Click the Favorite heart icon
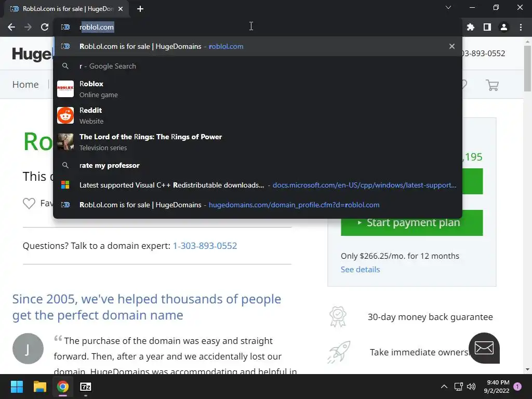 point(29,203)
